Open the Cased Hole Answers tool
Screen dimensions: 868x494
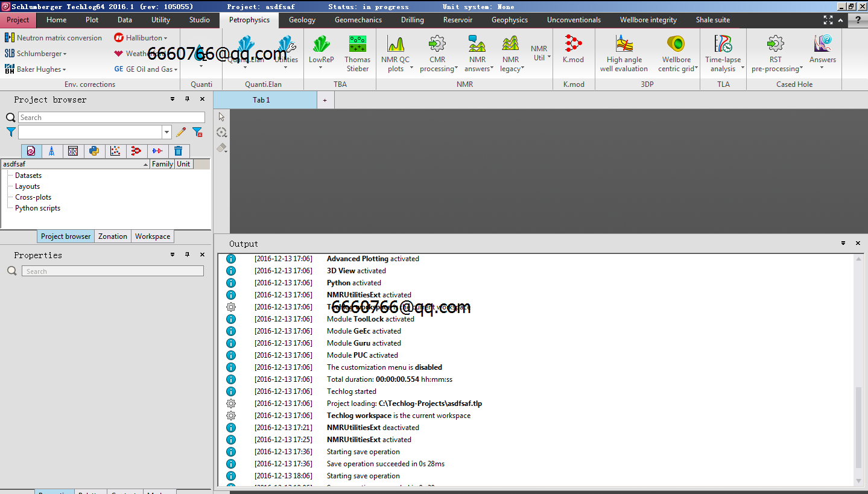point(823,52)
